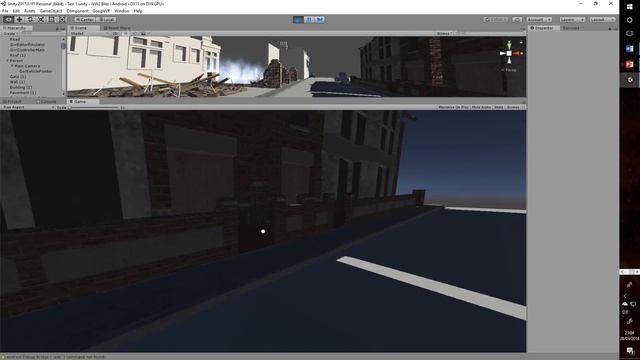Image resolution: width=640 pixels, height=360 pixels.
Task: Open the Layout dropdown
Action: pyautogui.click(x=602, y=20)
